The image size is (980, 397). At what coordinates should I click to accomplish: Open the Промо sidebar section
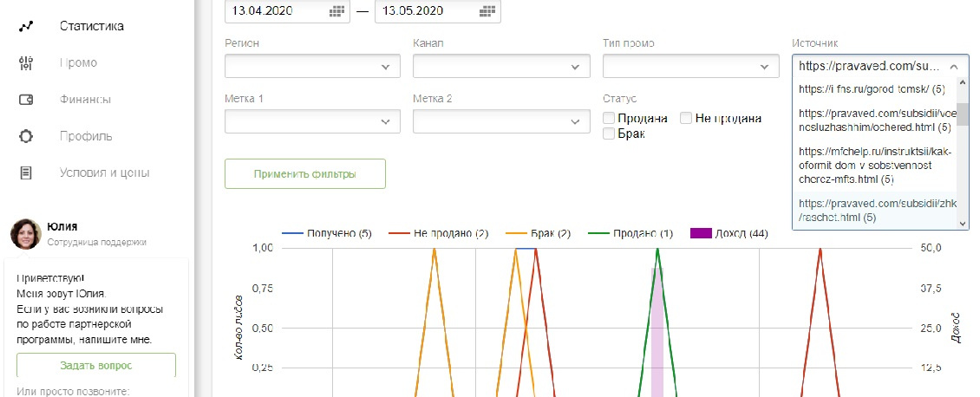point(78,63)
